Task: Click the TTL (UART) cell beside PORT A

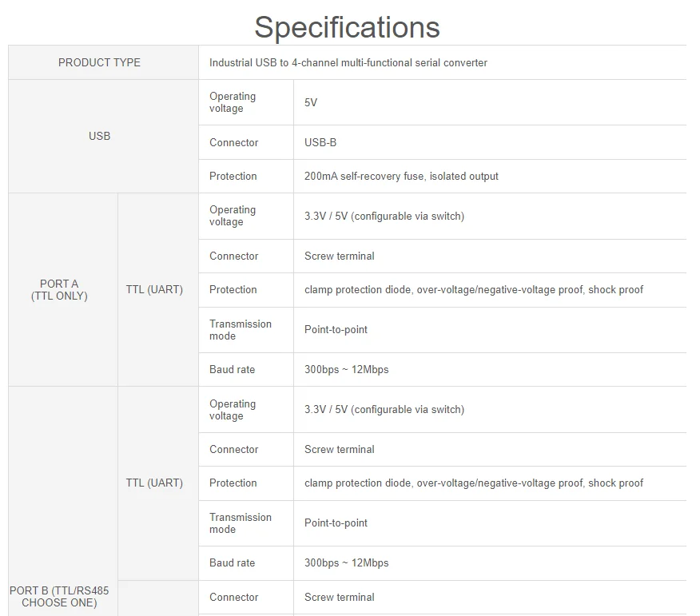Action: click(154, 289)
